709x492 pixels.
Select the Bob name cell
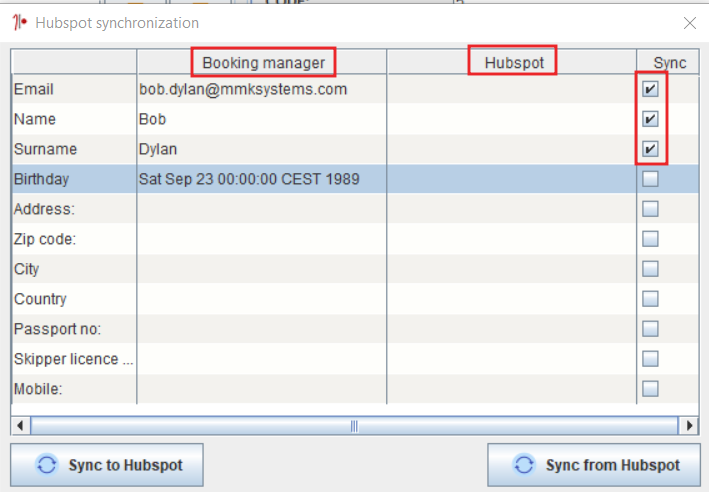(x=262, y=119)
